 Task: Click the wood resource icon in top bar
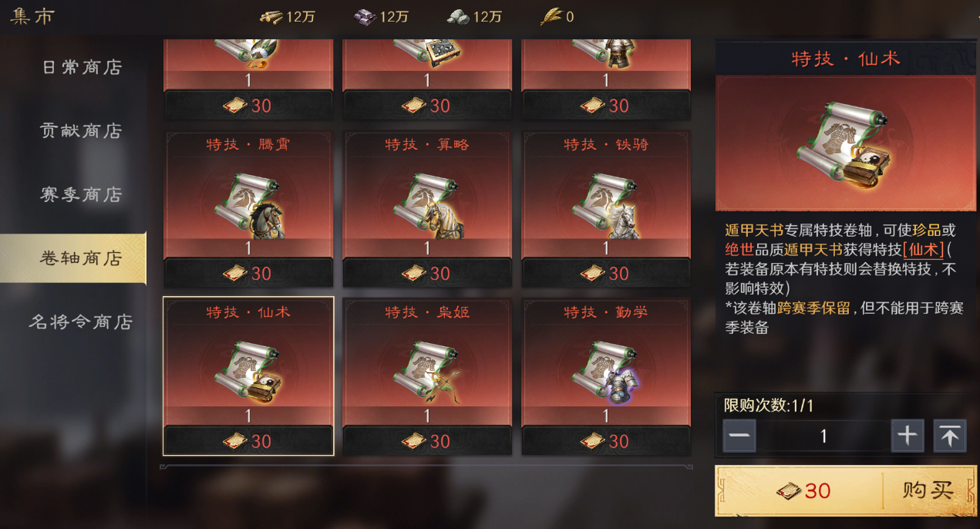point(271,16)
